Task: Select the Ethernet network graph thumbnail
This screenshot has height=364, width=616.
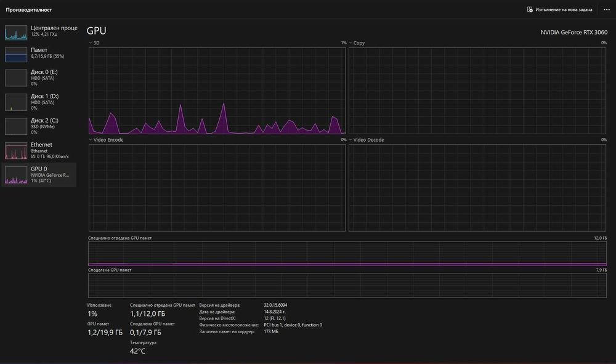Action: [x=16, y=151]
